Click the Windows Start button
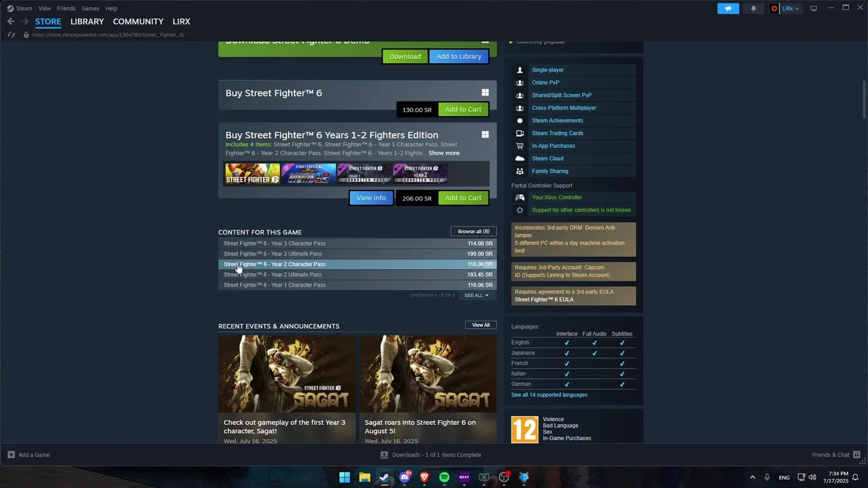 coord(344,477)
